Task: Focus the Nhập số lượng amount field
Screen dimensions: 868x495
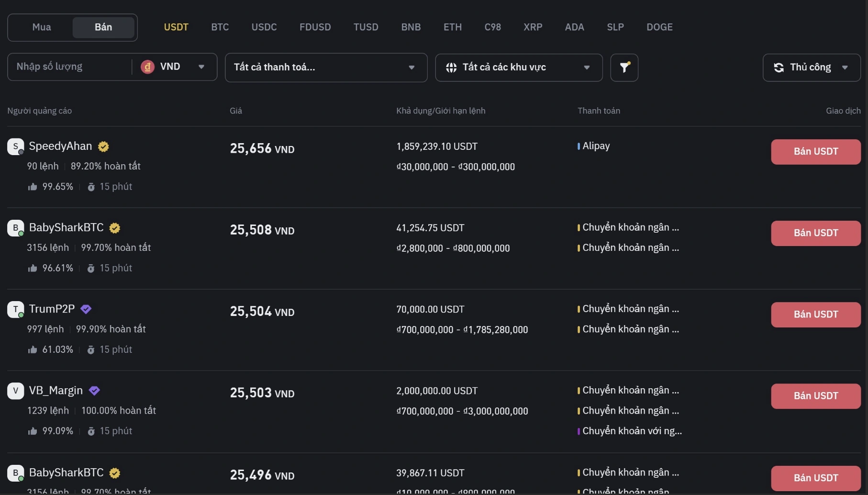Action: [x=69, y=67]
